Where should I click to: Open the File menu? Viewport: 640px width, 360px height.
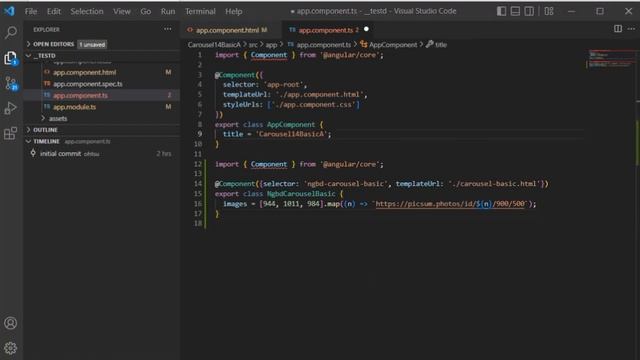[x=31, y=11]
